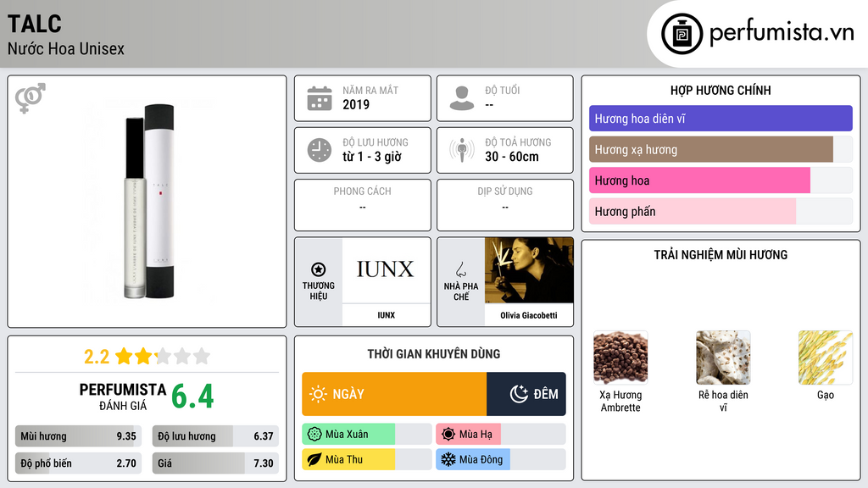
Task: Click the 2.2 user rating number
Action: (97, 357)
